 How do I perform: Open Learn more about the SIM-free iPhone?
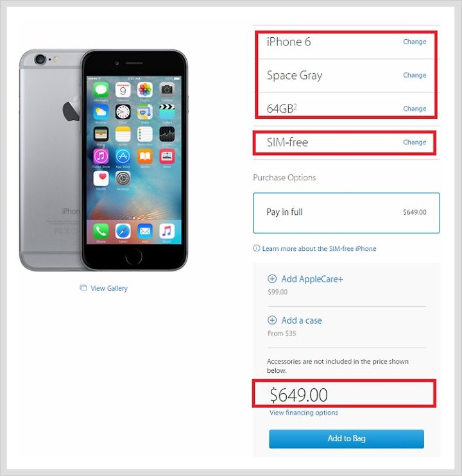click(319, 249)
